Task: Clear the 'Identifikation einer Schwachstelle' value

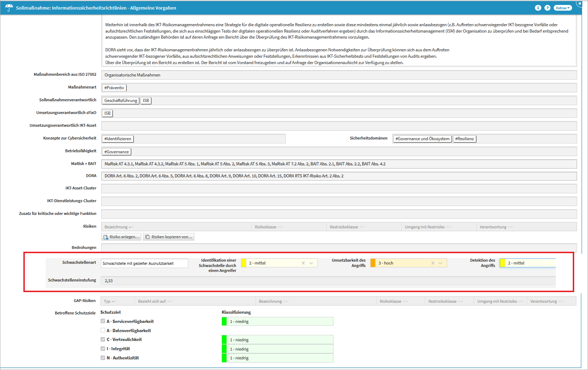Action: coord(303,263)
